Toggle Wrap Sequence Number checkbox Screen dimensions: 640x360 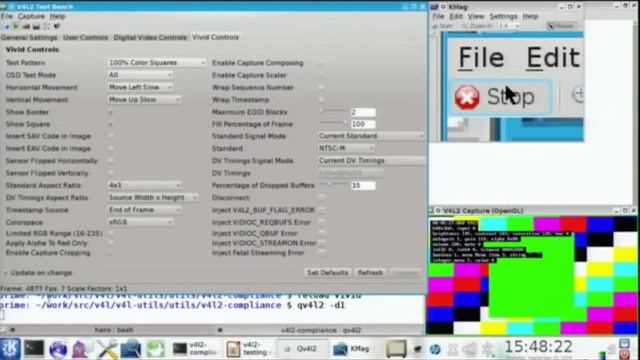point(321,87)
